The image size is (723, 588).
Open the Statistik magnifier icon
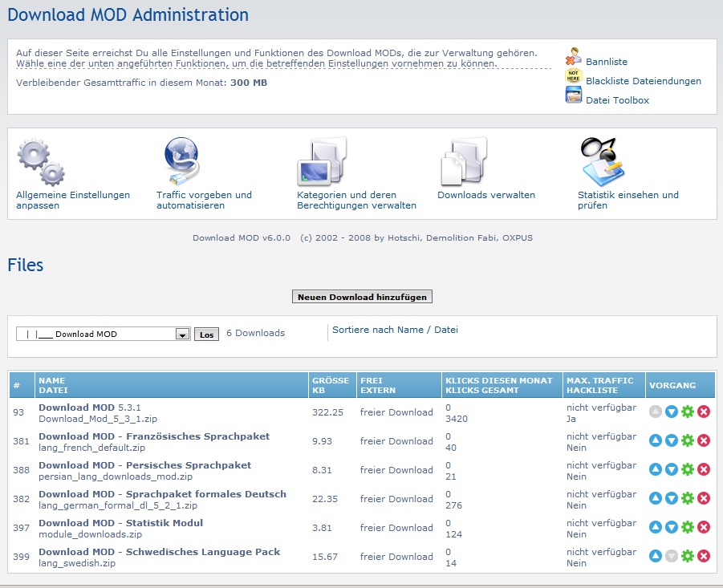[602, 160]
